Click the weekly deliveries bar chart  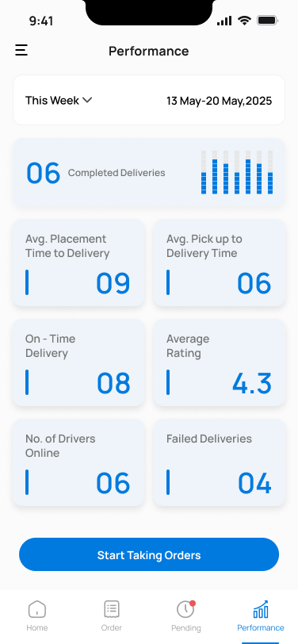coord(237,173)
